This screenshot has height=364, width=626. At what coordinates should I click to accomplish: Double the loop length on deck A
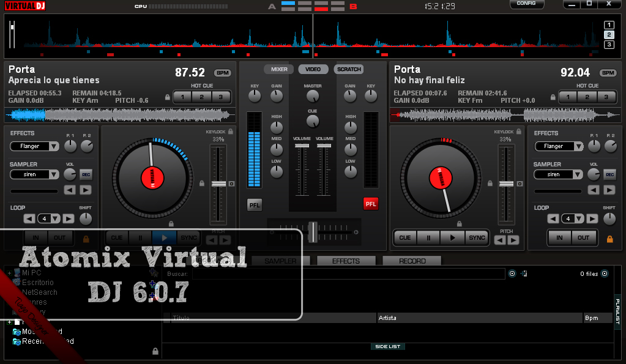pos(69,219)
